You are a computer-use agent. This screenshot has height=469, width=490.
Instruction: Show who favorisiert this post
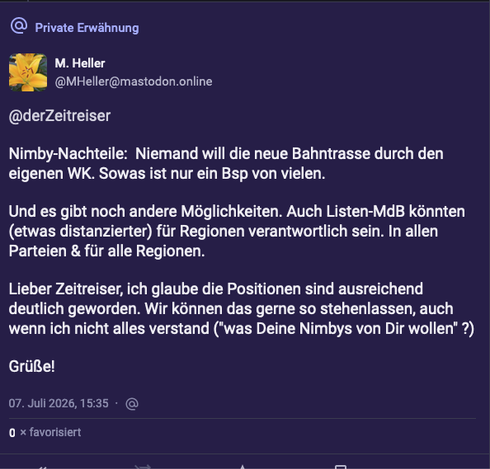45,432
